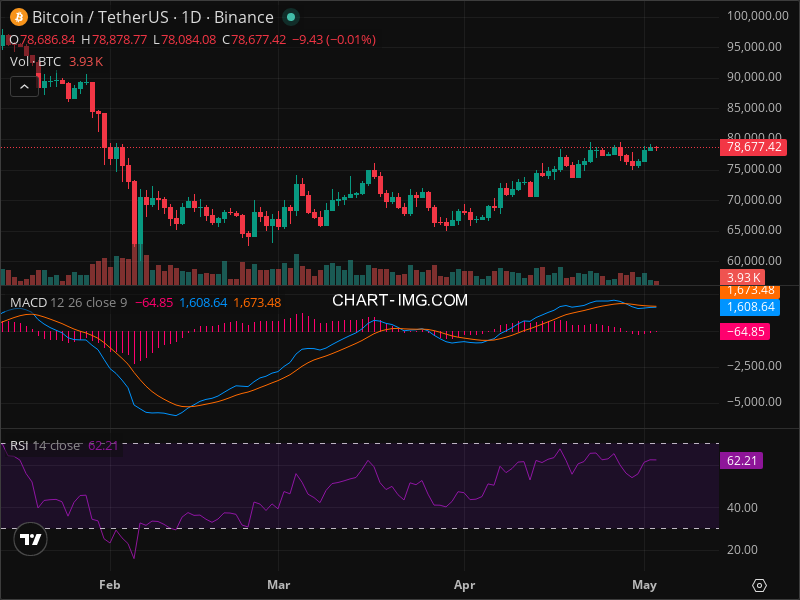Click the Mar date axis label
The width and height of the screenshot is (800, 600).
pyautogui.click(x=279, y=585)
